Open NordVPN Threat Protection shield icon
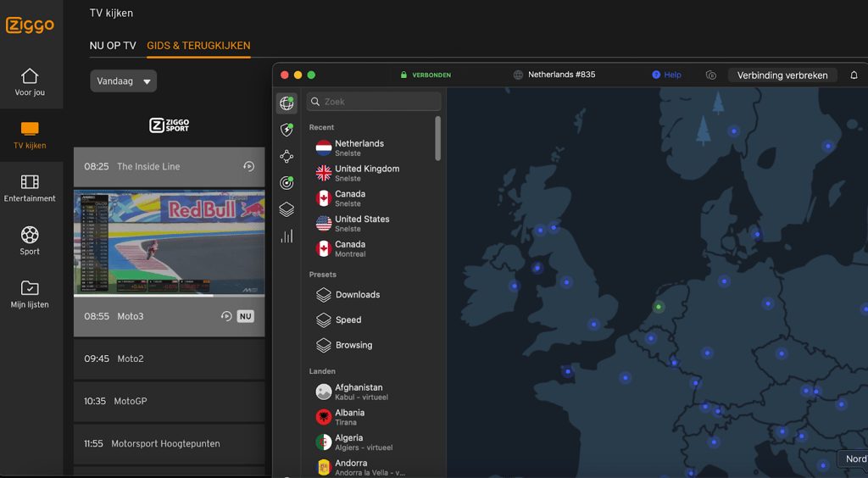The width and height of the screenshot is (868, 478). pyautogui.click(x=287, y=130)
